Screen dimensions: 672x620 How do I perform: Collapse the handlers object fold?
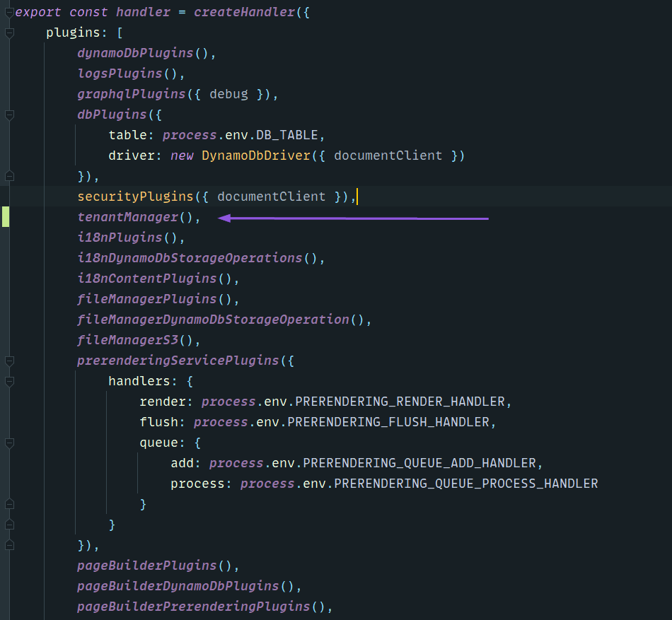pos(9,381)
